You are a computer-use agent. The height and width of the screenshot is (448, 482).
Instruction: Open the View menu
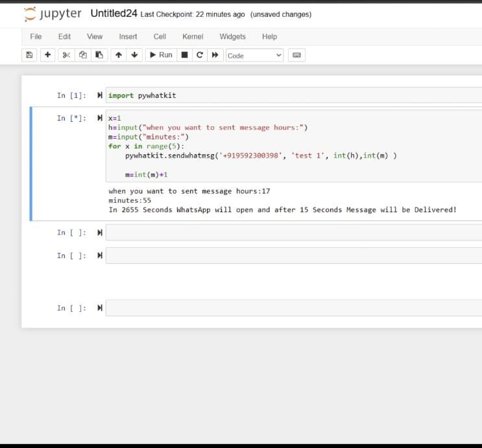pyautogui.click(x=95, y=36)
